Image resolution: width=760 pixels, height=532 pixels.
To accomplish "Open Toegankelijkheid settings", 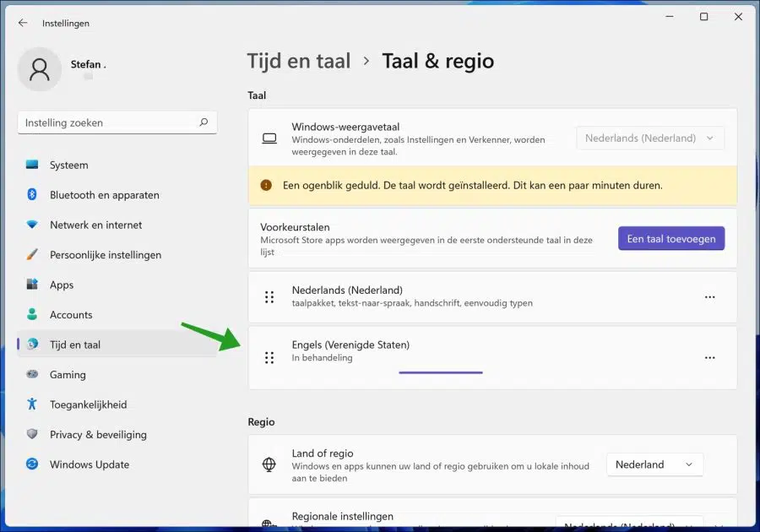I will (x=117, y=404).
